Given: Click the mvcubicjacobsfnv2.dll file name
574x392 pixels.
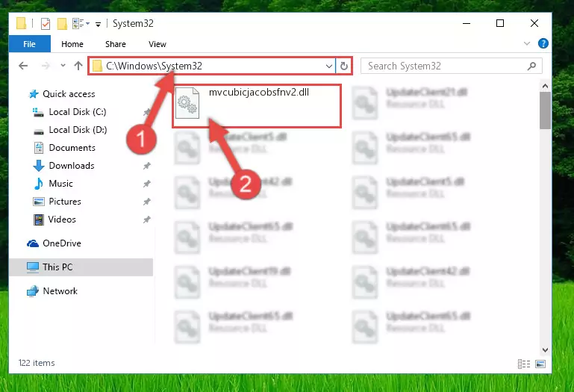Looking at the screenshot, I should click(x=259, y=92).
